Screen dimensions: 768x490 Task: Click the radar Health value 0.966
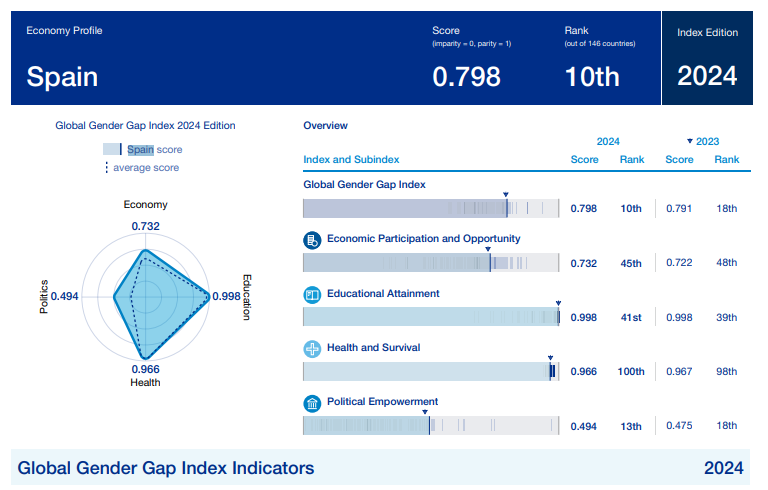(145, 369)
